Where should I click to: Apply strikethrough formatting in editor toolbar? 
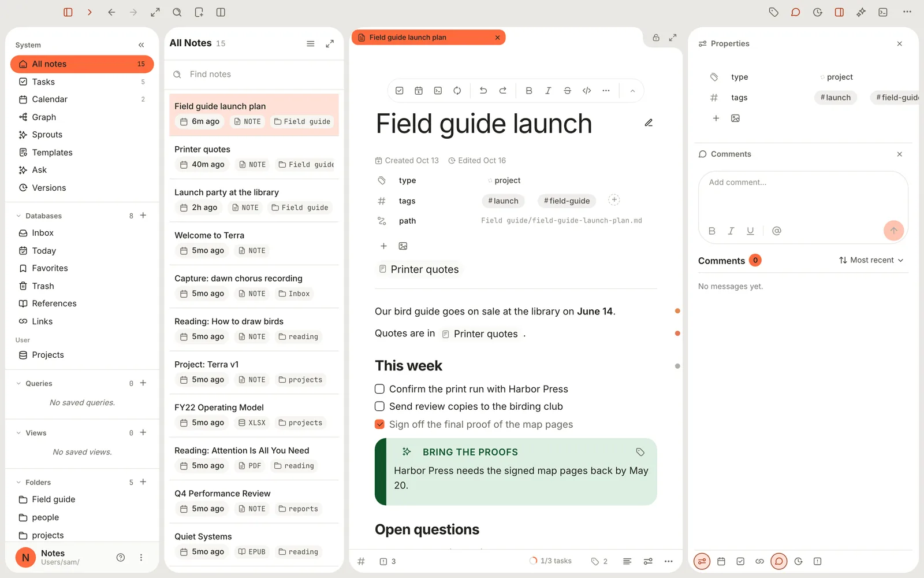point(568,91)
